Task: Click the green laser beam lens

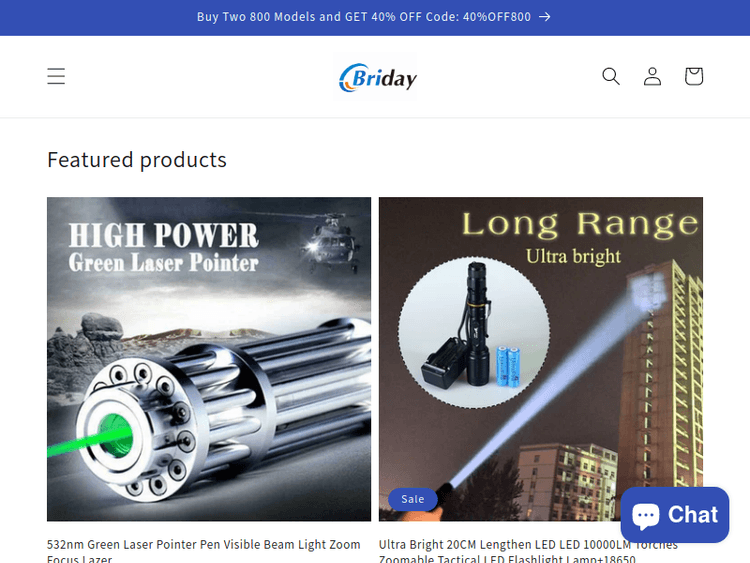Action: (x=116, y=436)
